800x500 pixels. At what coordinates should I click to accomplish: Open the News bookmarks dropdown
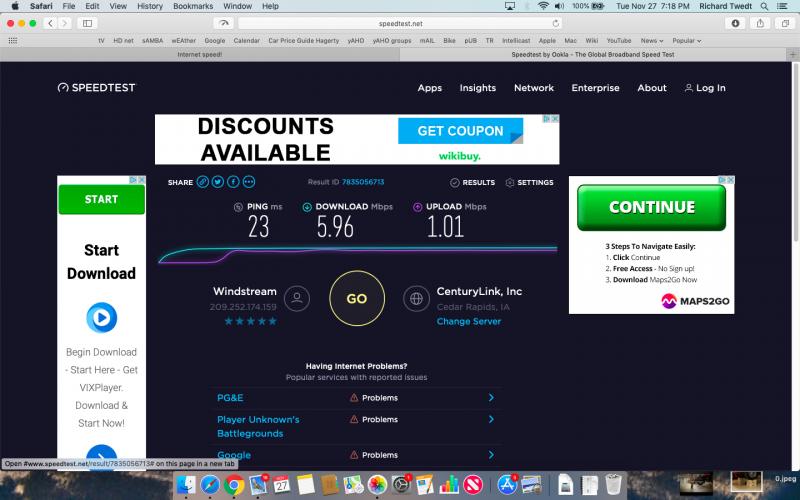pyautogui.click(x=653, y=41)
